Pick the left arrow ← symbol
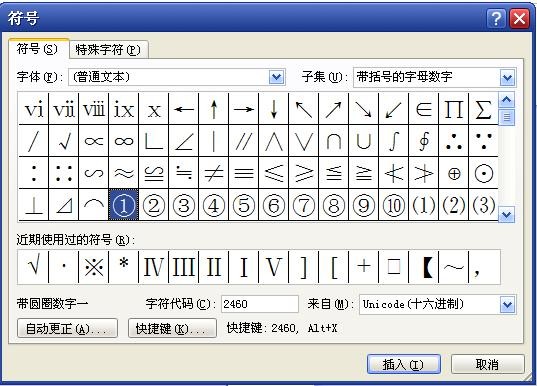The width and height of the screenshot is (537, 386). [184, 109]
